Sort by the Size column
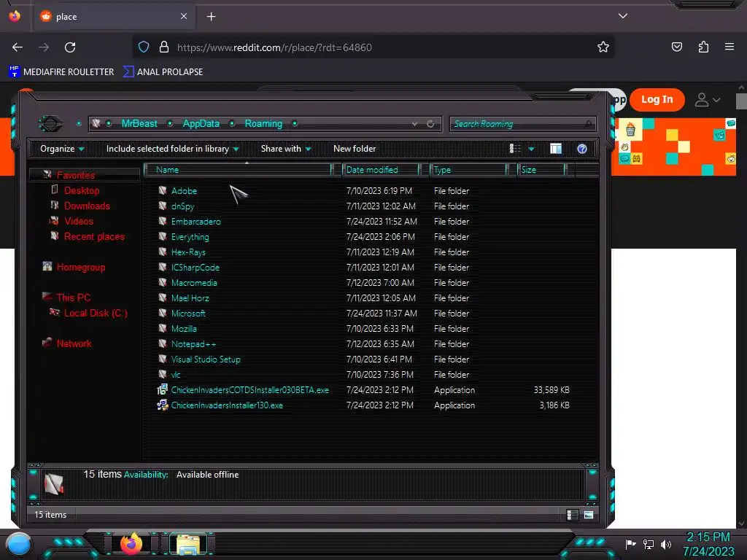 coord(541,170)
